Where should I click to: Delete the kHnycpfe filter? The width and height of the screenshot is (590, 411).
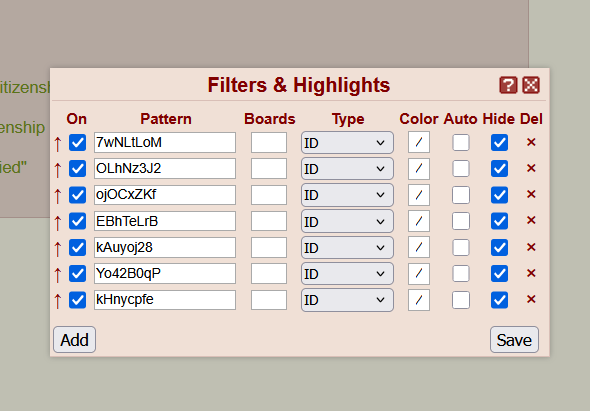(x=531, y=299)
